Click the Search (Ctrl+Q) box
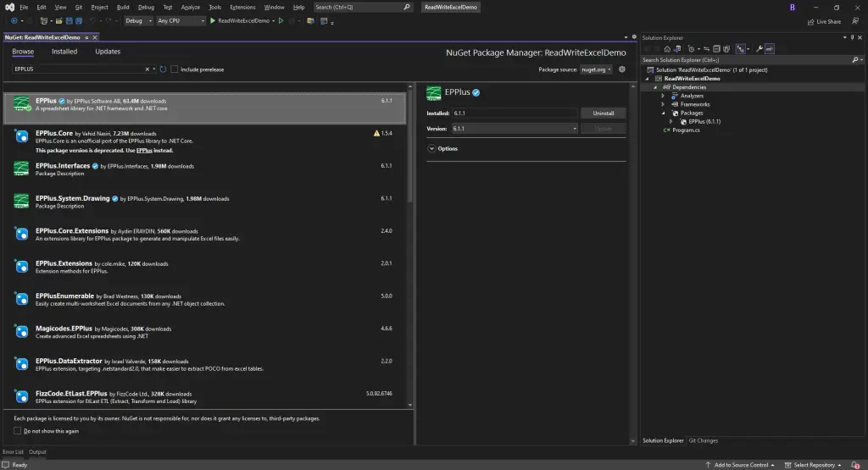 point(363,7)
